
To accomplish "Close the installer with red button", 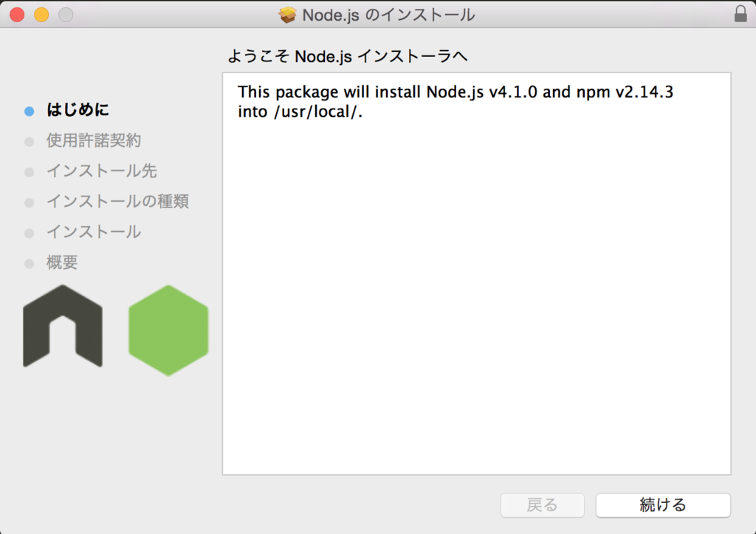I will tap(17, 15).
